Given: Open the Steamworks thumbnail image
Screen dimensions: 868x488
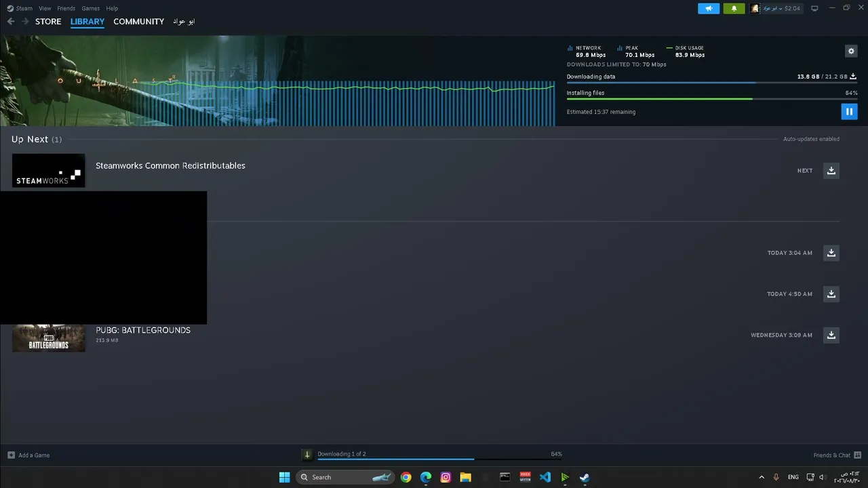Looking at the screenshot, I should coord(49,171).
